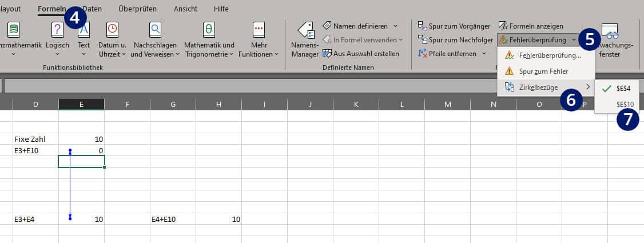Select column G header

[x=173, y=105]
